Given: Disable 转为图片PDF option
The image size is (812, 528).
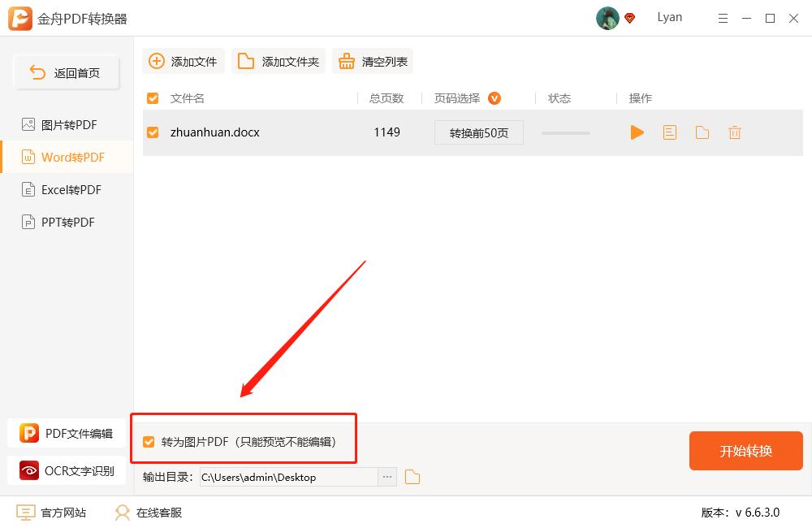Looking at the screenshot, I should pos(149,442).
